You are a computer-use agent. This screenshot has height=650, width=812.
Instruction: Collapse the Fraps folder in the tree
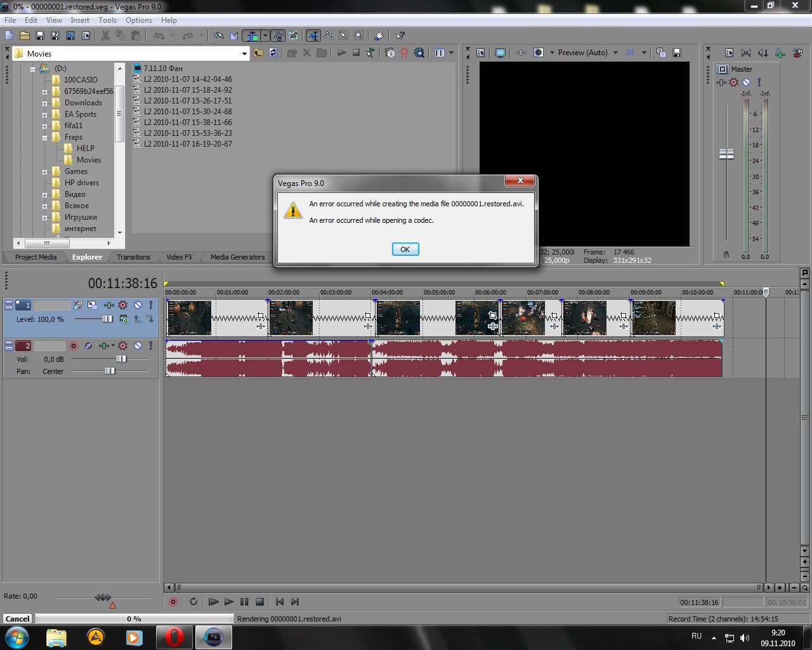(44, 138)
